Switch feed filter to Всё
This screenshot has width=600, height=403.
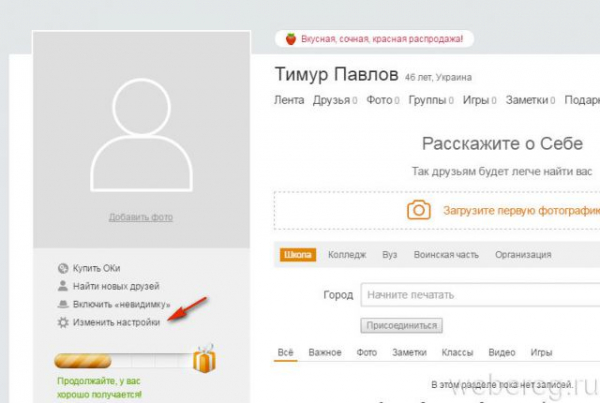[x=285, y=352]
